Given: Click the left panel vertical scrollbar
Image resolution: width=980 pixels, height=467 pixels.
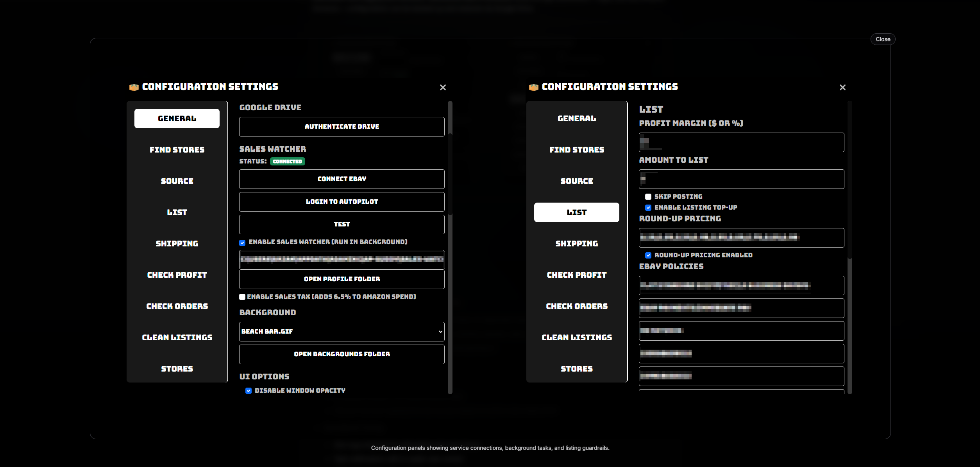Looking at the screenshot, I should point(450,174).
